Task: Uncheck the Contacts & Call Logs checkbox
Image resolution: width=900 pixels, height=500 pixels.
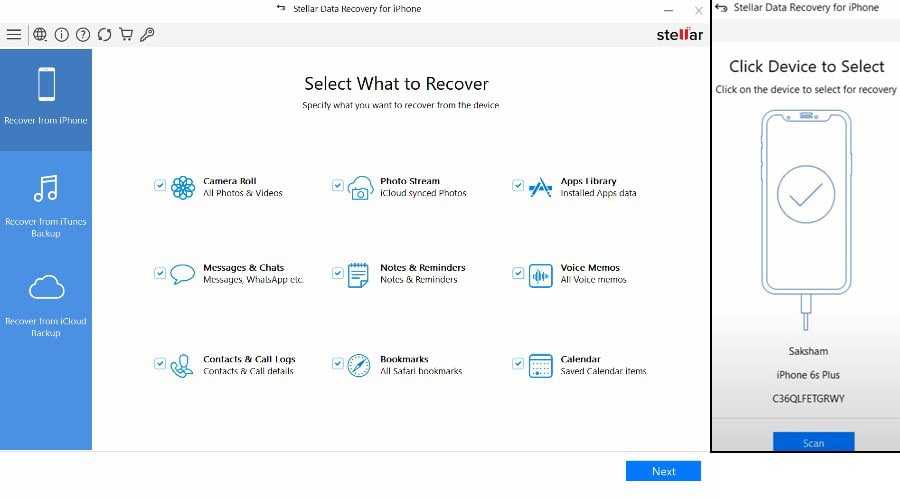Action: click(160, 363)
